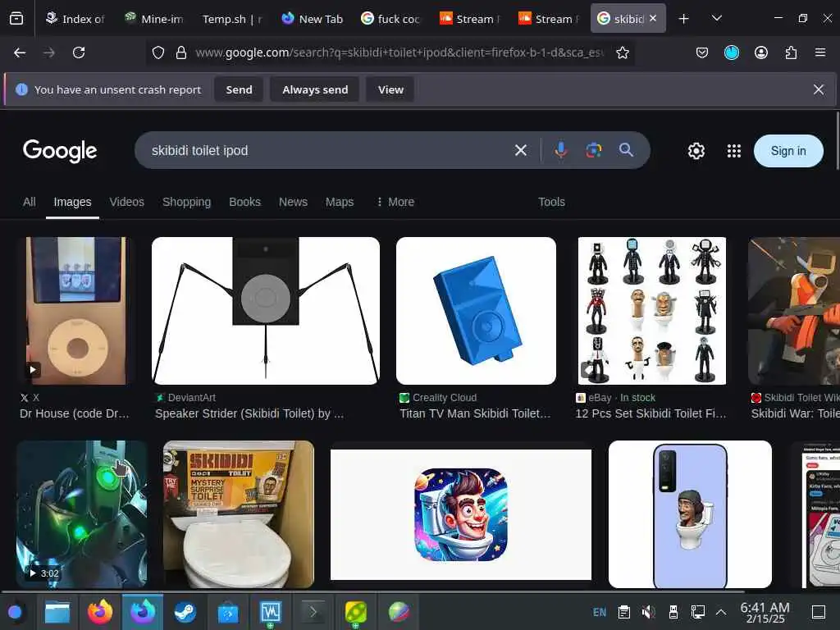Open the Skibidi Mystery Surprise Toilet box image
Image resolution: width=840 pixels, height=630 pixels.
[239, 514]
